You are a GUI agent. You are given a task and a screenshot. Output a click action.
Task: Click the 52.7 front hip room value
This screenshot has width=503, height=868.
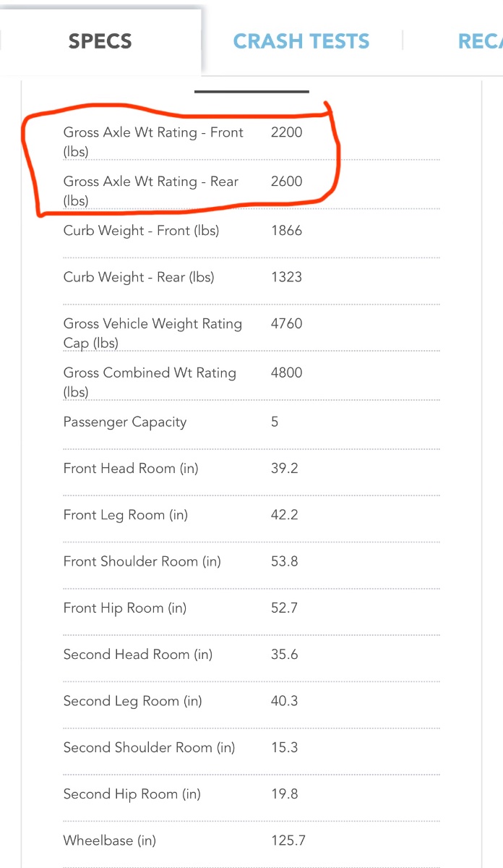(x=284, y=608)
